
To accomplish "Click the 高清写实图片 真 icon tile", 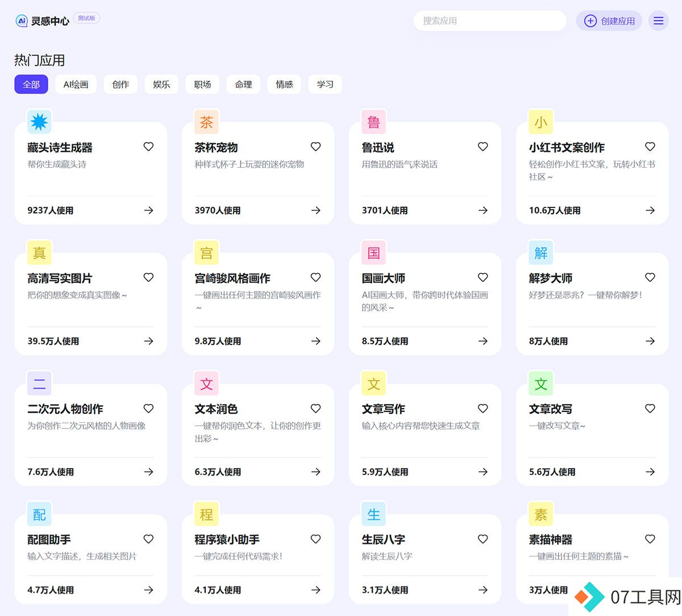I will point(39,252).
